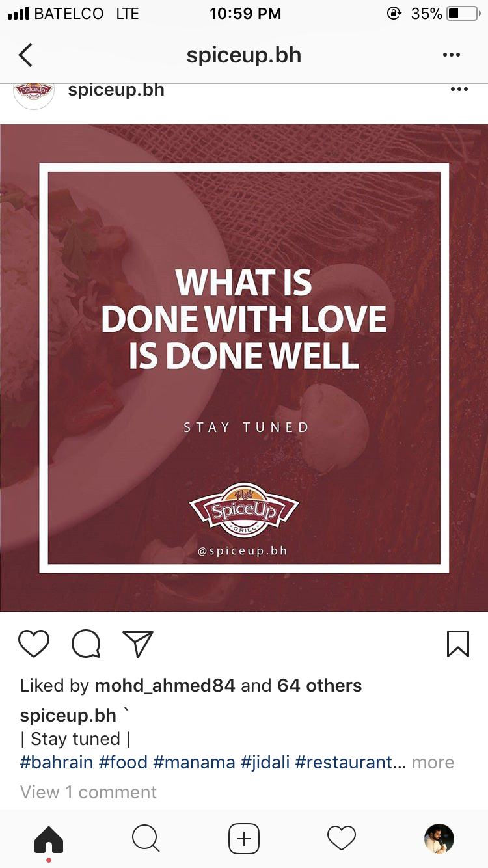
Task: View 1 comment on the post
Action: (x=88, y=792)
